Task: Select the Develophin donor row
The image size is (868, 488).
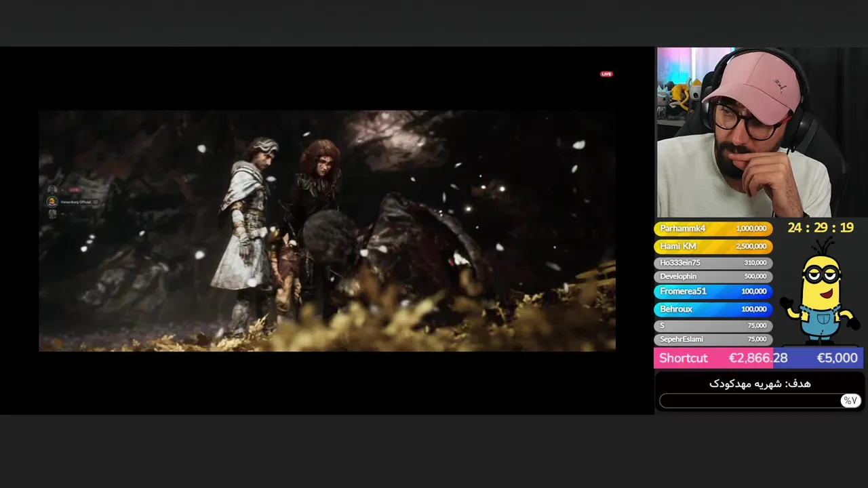Action: (x=713, y=277)
